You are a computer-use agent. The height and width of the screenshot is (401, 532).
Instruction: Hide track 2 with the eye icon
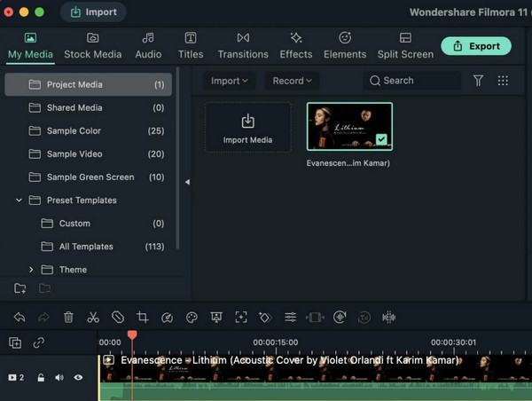tap(78, 378)
